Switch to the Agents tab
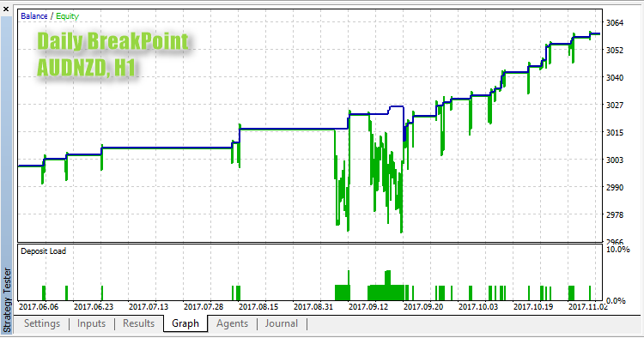This screenshot has height=338, width=644. pos(232,323)
